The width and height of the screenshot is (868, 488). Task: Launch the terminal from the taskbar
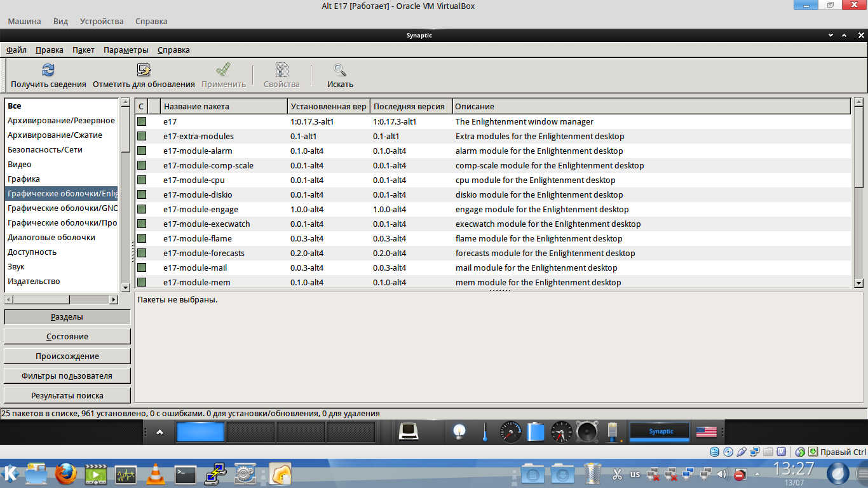(186, 473)
